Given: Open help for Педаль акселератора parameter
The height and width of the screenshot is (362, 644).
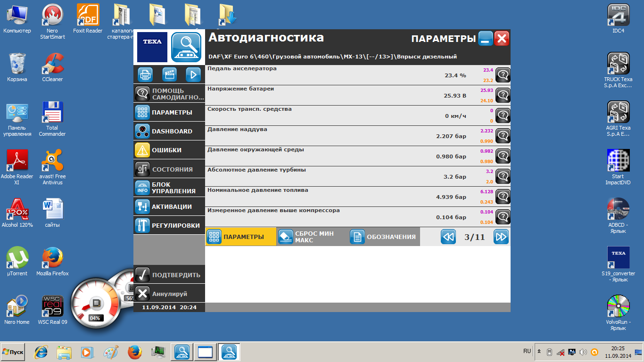Looking at the screenshot, I should tap(503, 75).
